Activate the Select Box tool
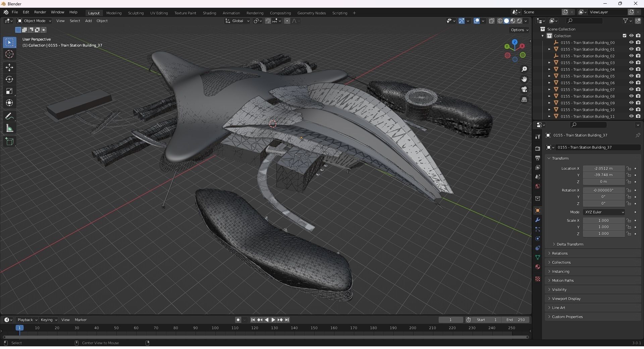644x349 pixels. 9,42
